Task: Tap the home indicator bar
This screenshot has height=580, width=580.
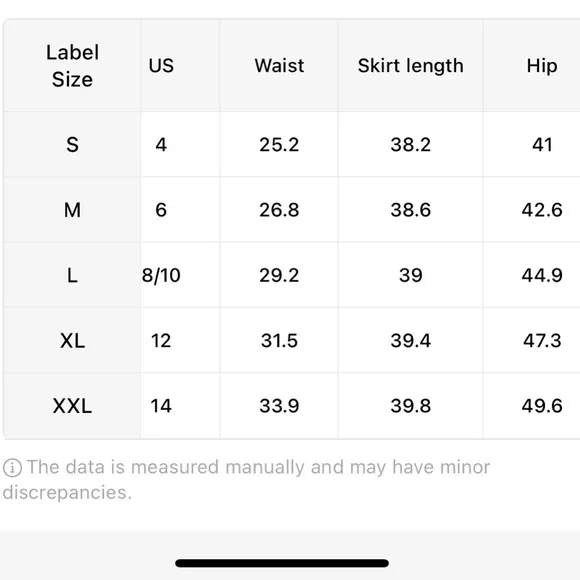Action: click(282, 563)
